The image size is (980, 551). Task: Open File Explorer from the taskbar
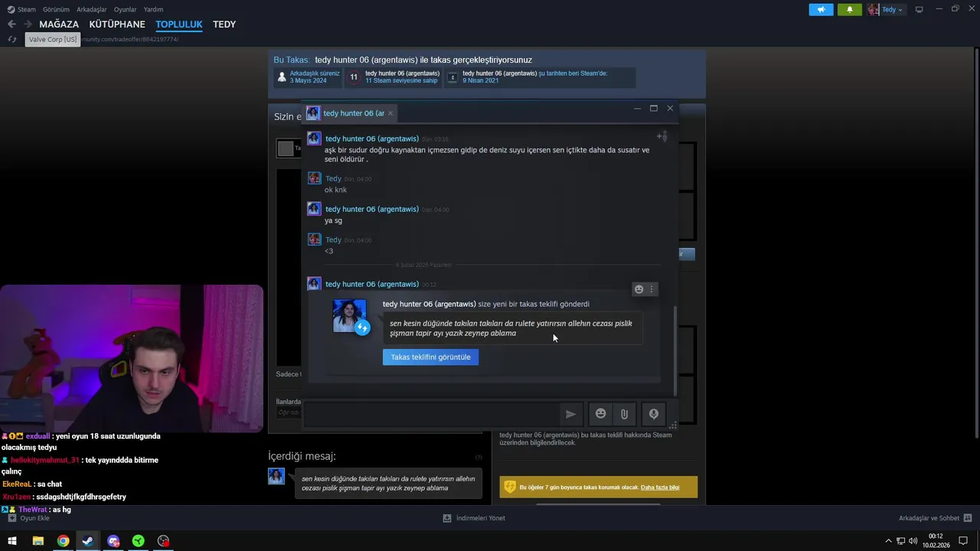pyautogui.click(x=38, y=541)
